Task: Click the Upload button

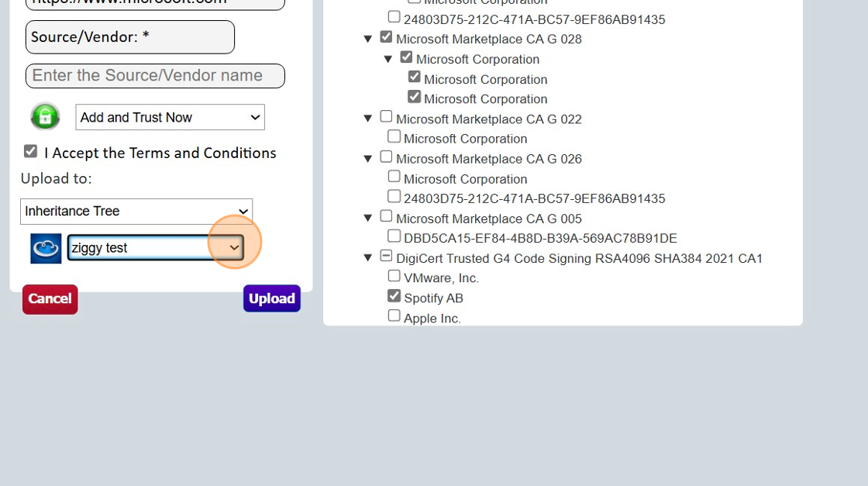Action: 271,298
